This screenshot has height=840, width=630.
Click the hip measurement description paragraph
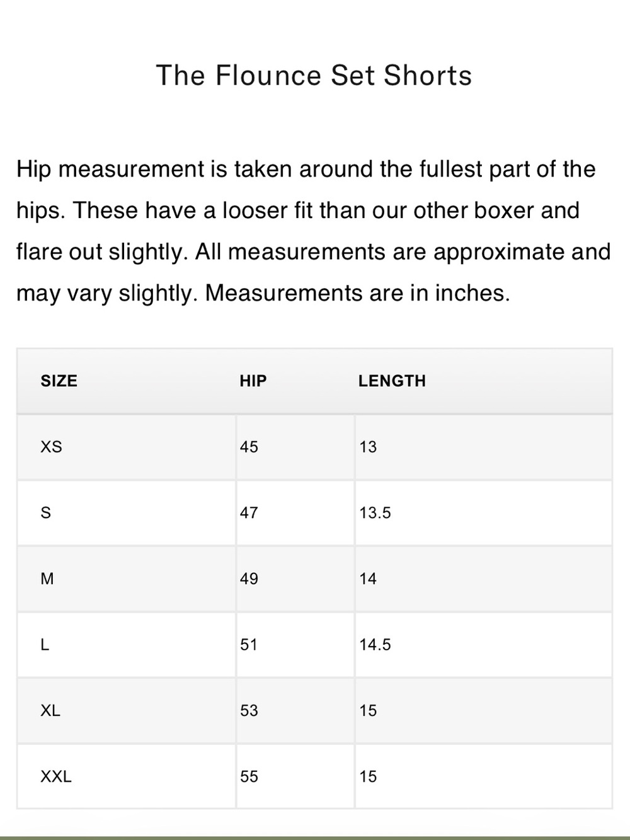click(x=314, y=231)
